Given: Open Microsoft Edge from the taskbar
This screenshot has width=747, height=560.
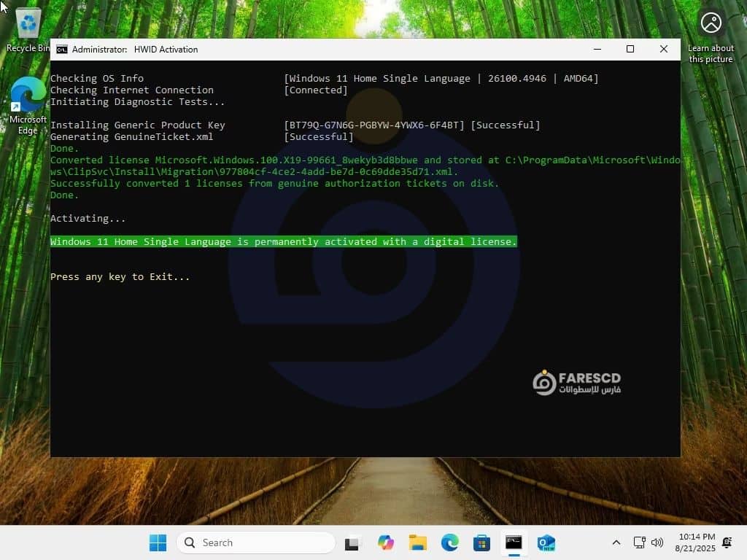Looking at the screenshot, I should 449,542.
